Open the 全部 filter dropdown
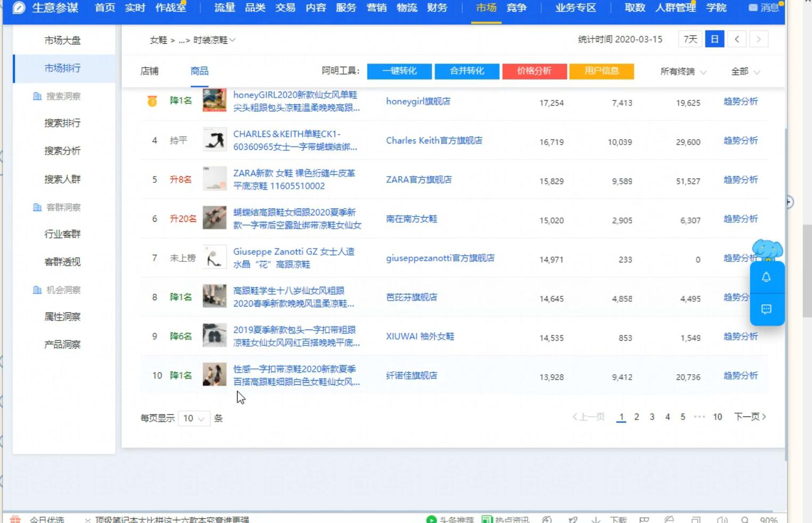This screenshot has width=812, height=523. (745, 71)
